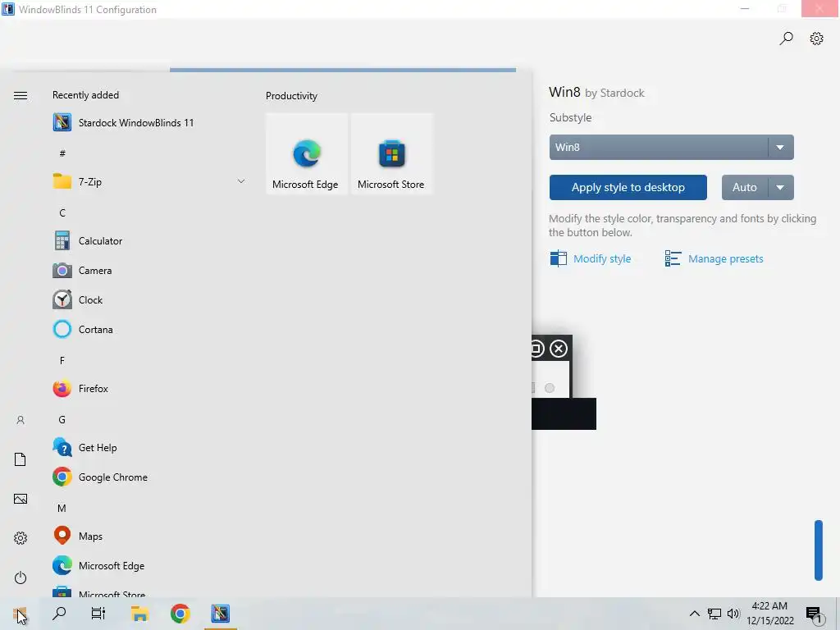Open the Power options in Start
The width and height of the screenshot is (840, 630).
(21, 577)
